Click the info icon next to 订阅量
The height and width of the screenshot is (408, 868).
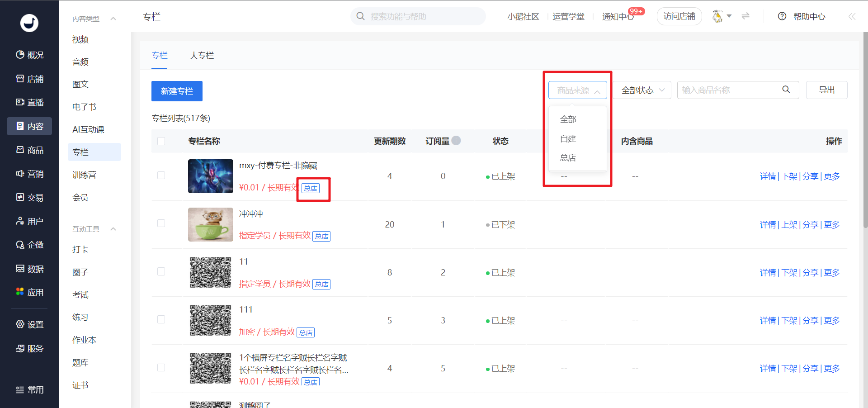click(x=456, y=141)
